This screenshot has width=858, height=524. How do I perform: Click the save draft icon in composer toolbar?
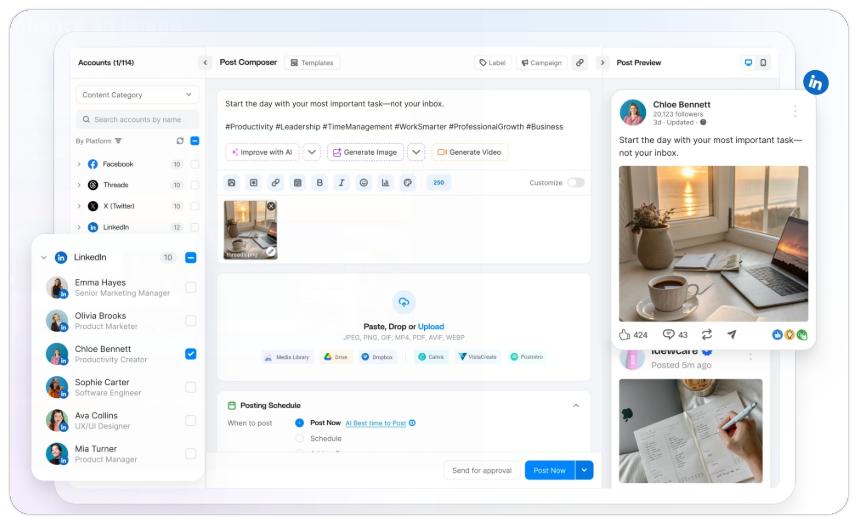coord(231,183)
